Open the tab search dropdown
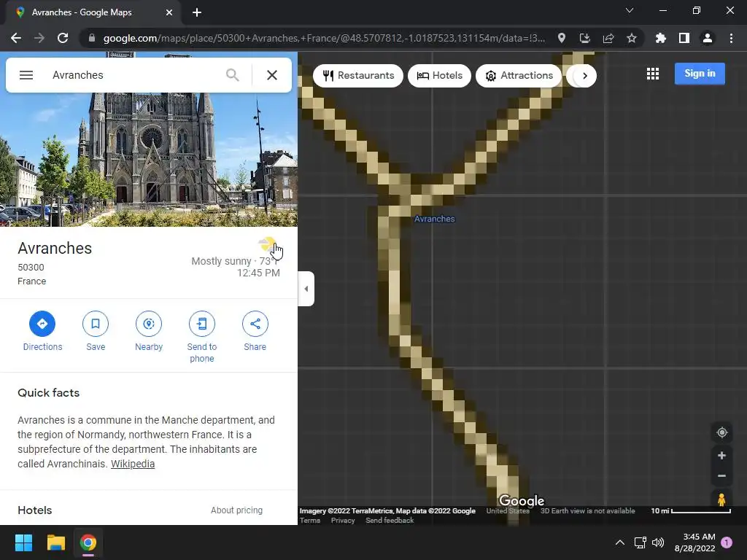The image size is (747, 560). pyautogui.click(x=630, y=10)
